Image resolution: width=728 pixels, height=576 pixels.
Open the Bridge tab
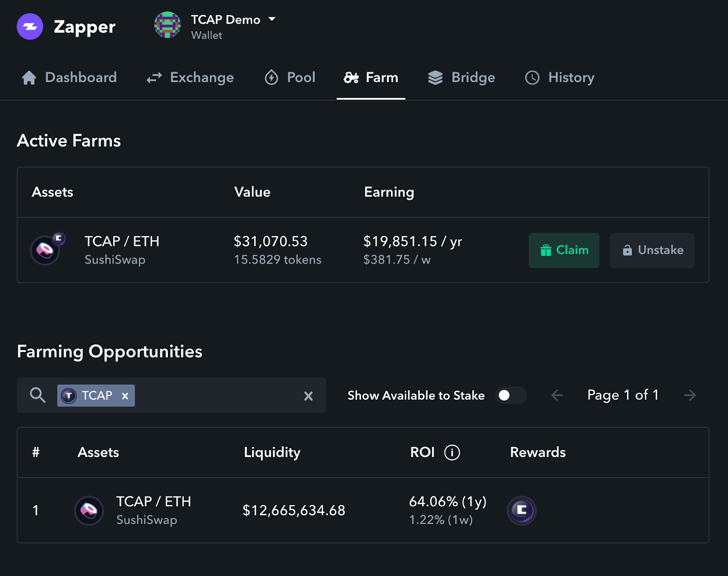(461, 77)
